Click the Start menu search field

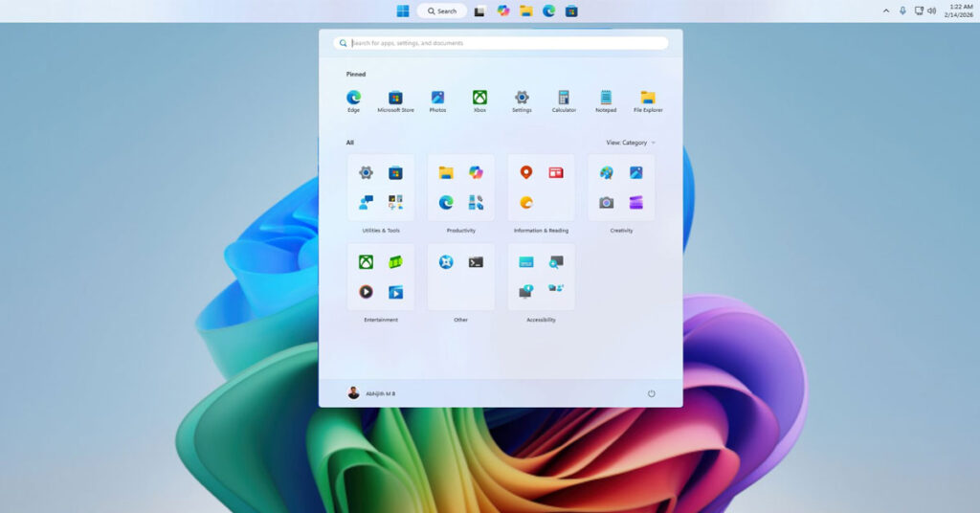click(501, 43)
